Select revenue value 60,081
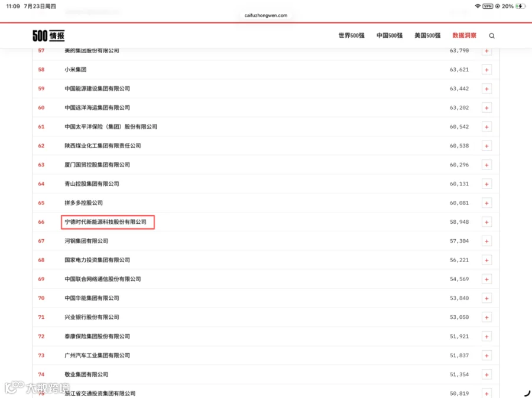The width and height of the screenshot is (532, 398). click(x=459, y=203)
